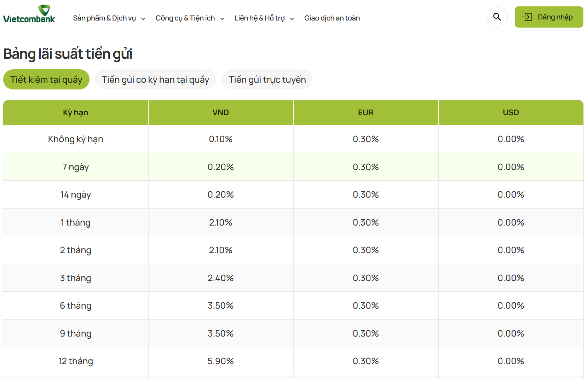The image size is (588, 379).
Task: Switch to Tiền gửi trực tuyến tab
Action: (267, 80)
